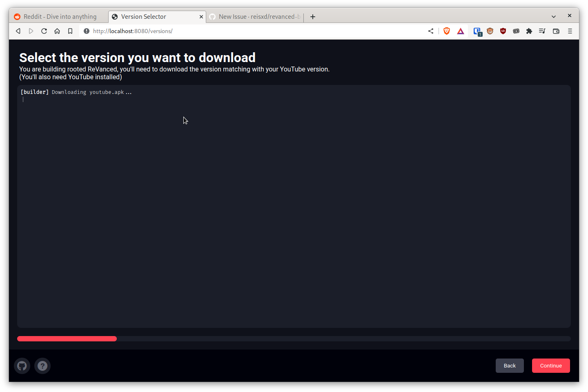
Task: Open the playlist media queue icon
Action: point(542,31)
